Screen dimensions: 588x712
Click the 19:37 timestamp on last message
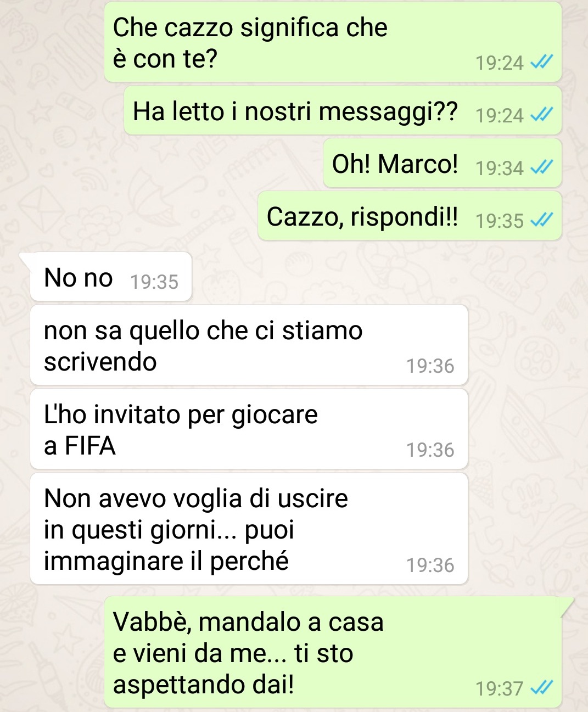tap(499, 688)
